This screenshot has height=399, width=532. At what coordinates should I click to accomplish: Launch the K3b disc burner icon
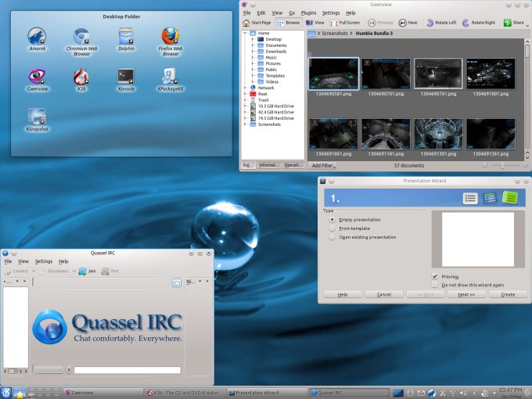[x=80, y=77]
